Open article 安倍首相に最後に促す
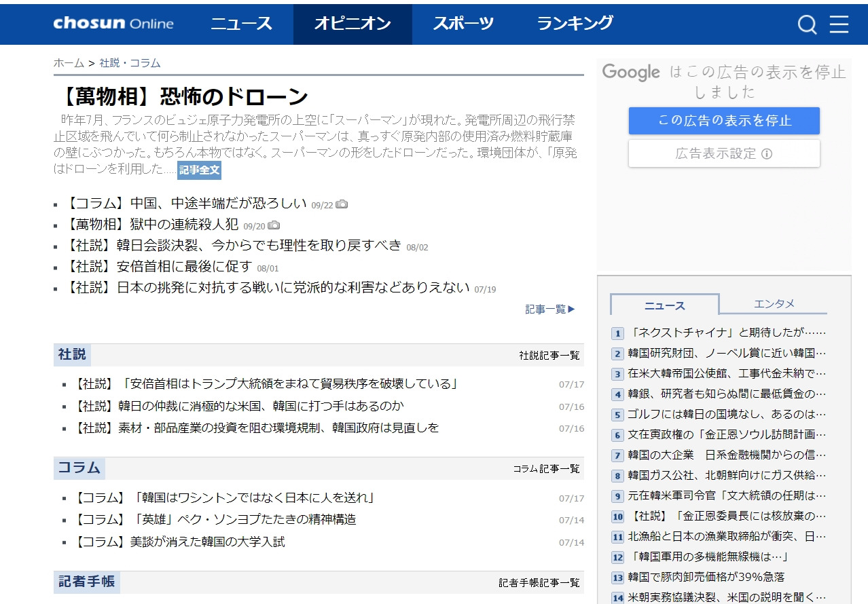This screenshot has width=868, height=604. tap(158, 267)
